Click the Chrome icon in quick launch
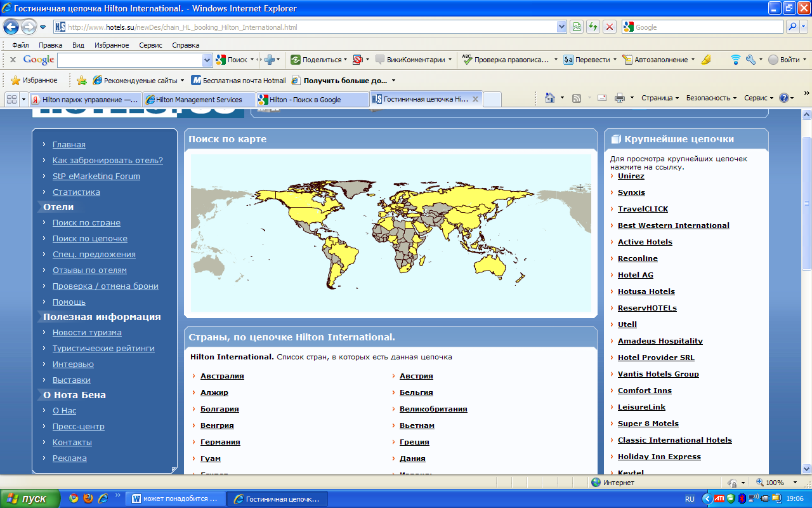 [x=74, y=498]
